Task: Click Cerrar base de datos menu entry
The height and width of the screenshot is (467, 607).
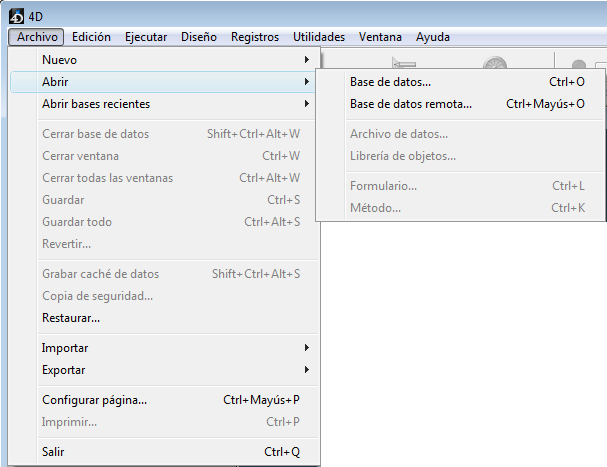Action: tap(96, 134)
